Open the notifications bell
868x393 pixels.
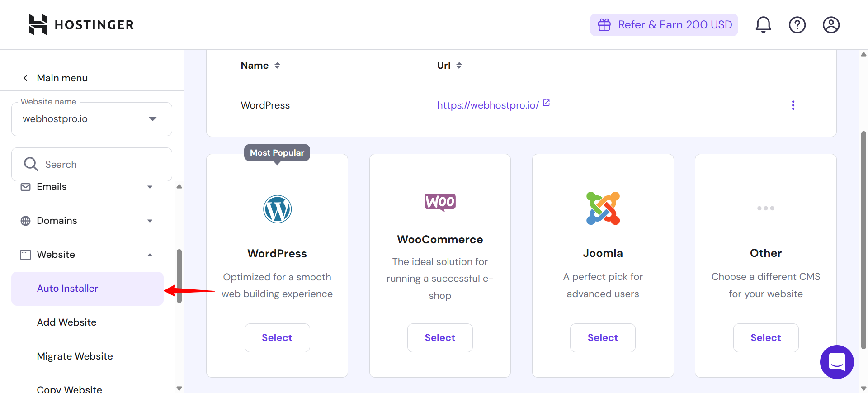click(x=763, y=25)
